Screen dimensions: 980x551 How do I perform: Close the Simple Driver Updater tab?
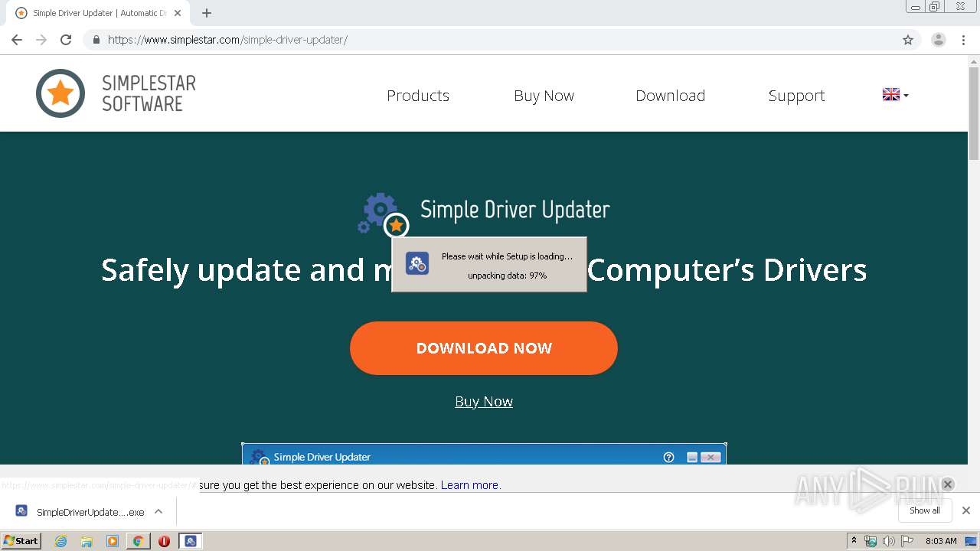pos(178,13)
